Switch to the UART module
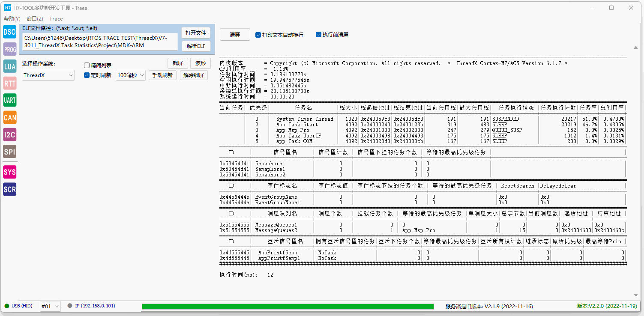Viewport: 644px width, 316px height. coord(9,100)
